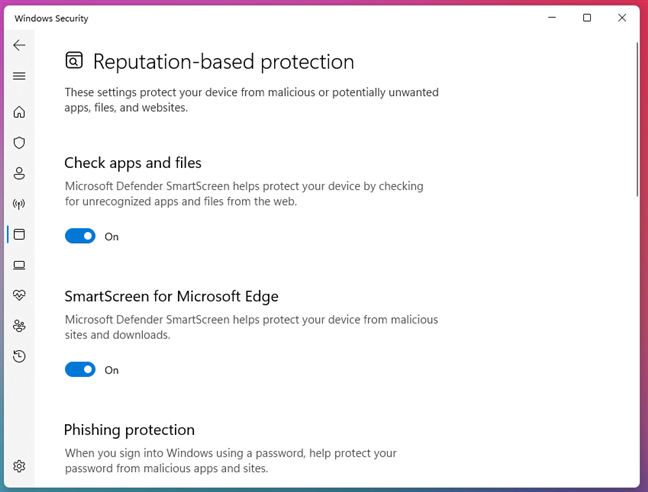The image size is (648, 492).
Task: Click the vertical scrollbar thumb
Action: 637,120
